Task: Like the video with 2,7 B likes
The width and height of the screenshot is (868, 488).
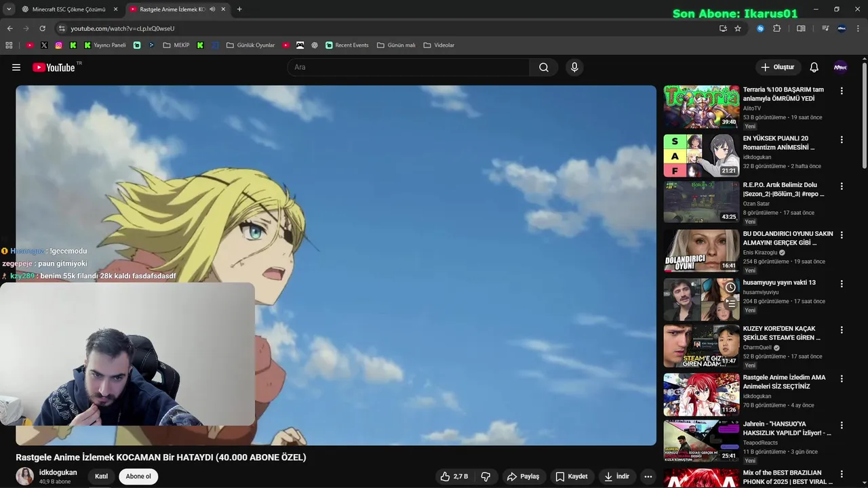Action: [x=454, y=476]
